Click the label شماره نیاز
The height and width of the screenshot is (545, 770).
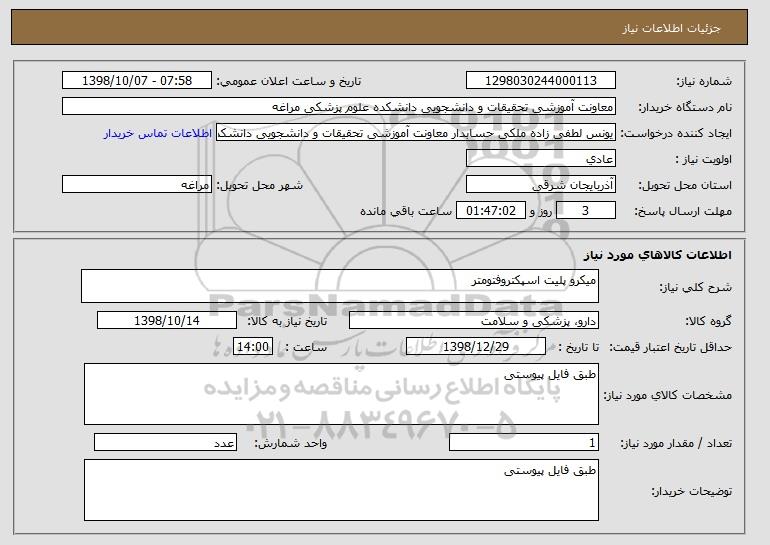pyautogui.click(x=704, y=81)
